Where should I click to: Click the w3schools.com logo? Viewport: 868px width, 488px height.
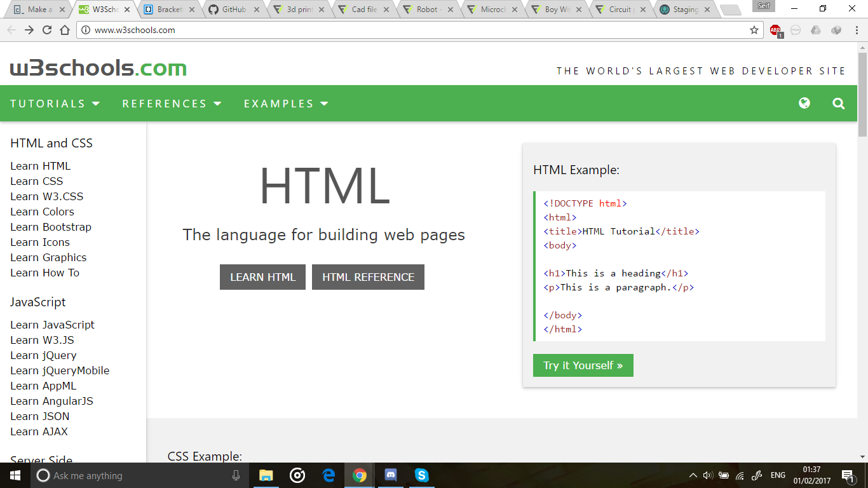[98, 68]
